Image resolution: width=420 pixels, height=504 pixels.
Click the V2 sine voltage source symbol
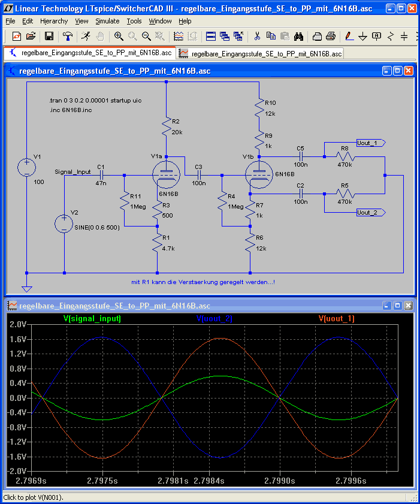coord(64,224)
